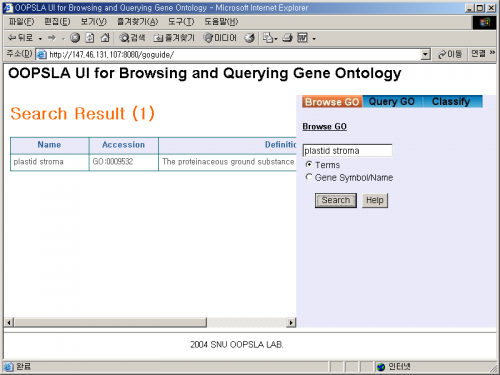Screen dimensions: 500x375
Task: Click the Name column header
Action: [49, 145]
